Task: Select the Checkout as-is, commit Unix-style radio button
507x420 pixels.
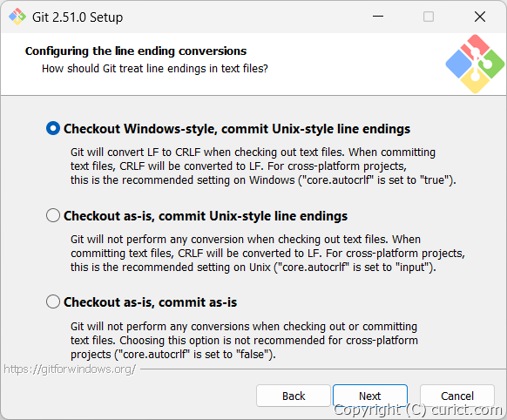Action: pyautogui.click(x=53, y=215)
